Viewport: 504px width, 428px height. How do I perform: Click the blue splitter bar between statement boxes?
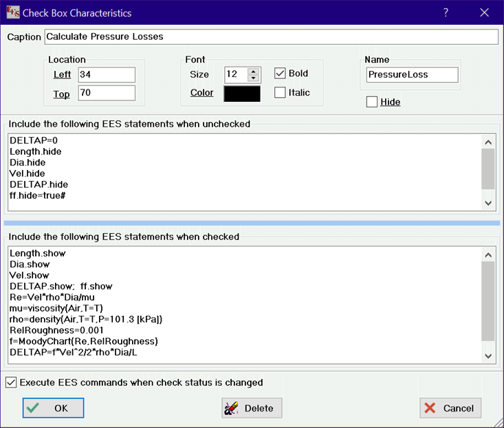(252, 223)
